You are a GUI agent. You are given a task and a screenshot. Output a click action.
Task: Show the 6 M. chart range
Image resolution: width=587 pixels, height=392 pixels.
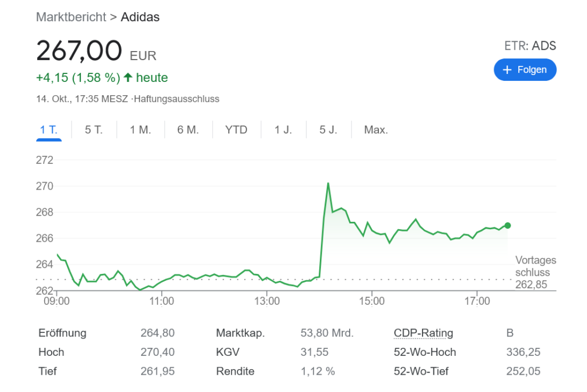(x=188, y=130)
